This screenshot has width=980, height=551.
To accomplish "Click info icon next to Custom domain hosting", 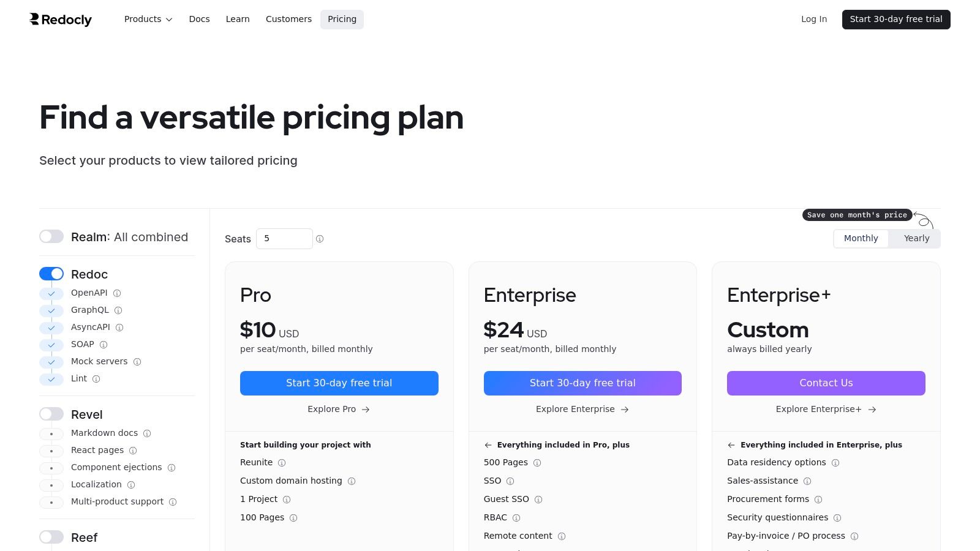I will pyautogui.click(x=352, y=481).
